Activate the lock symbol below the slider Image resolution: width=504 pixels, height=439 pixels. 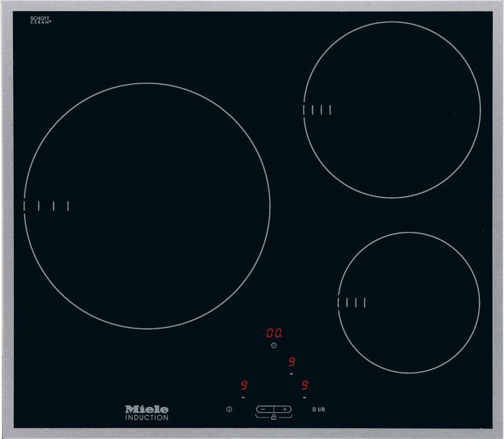[x=273, y=416]
